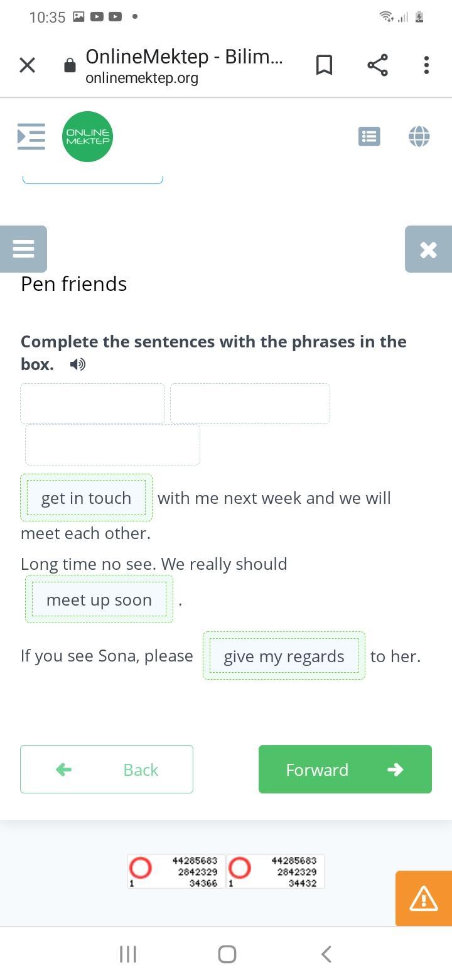The height and width of the screenshot is (980, 452).
Task: Open Android recent apps
Action: click(128, 954)
